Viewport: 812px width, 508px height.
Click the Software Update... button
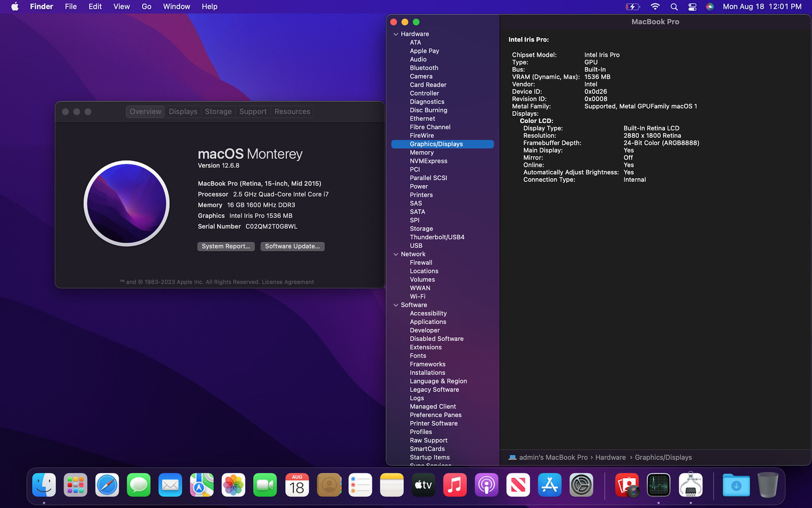(x=292, y=246)
